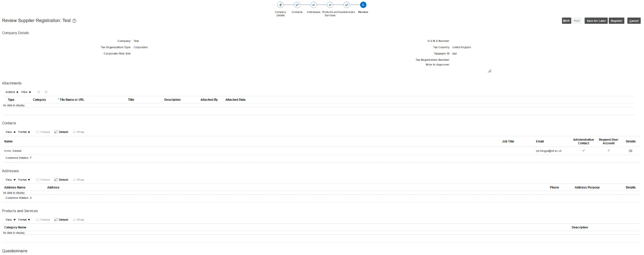Click the Back button
This screenshot has height=255, width=644.
566,21
